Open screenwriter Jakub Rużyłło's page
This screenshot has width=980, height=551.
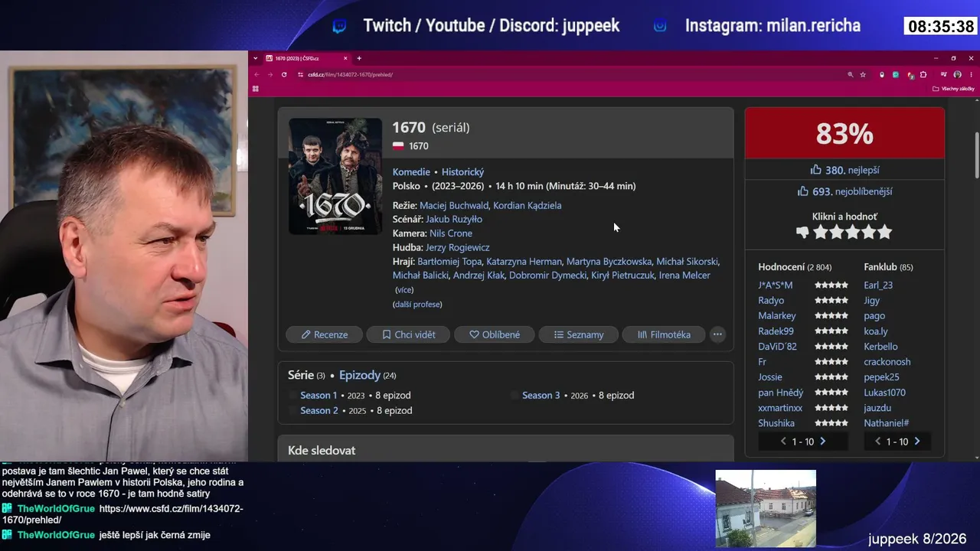point(454,219)
